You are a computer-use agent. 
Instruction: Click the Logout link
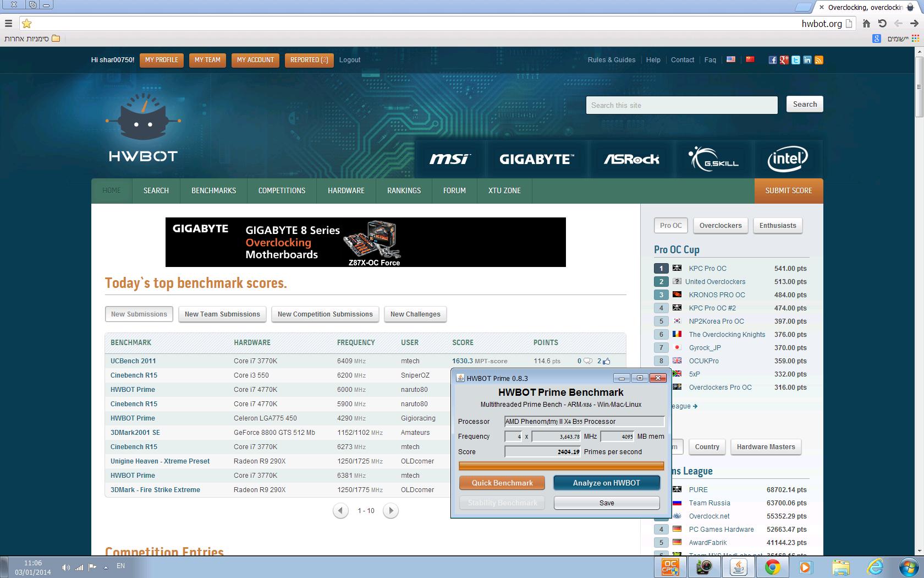click(350, 60)
